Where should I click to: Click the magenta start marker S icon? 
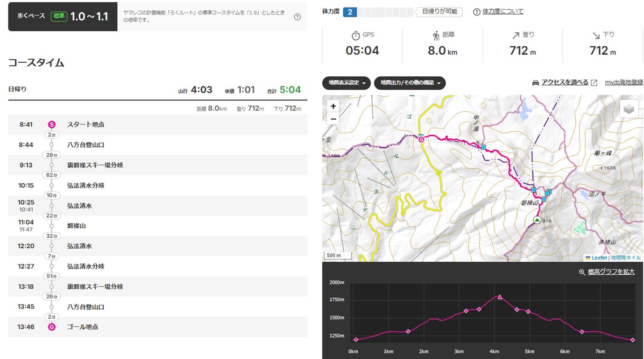coord(52,125)
